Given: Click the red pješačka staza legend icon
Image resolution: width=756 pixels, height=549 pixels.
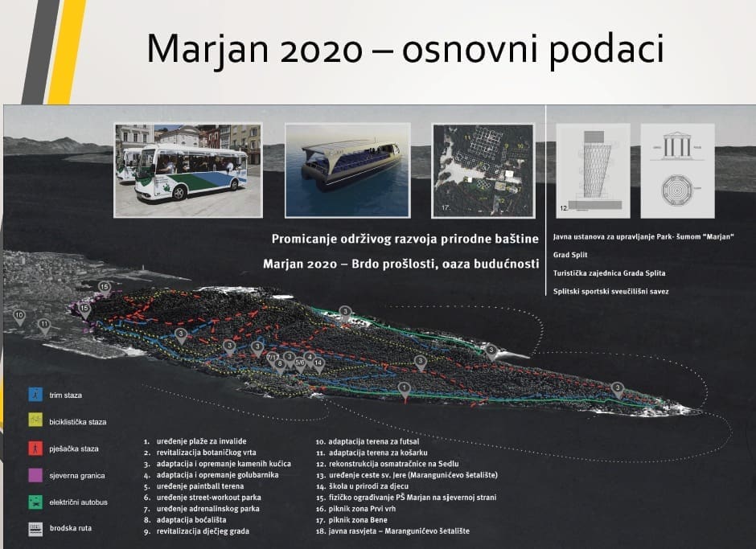Looking at the screenshot, I should coord(34,449).
